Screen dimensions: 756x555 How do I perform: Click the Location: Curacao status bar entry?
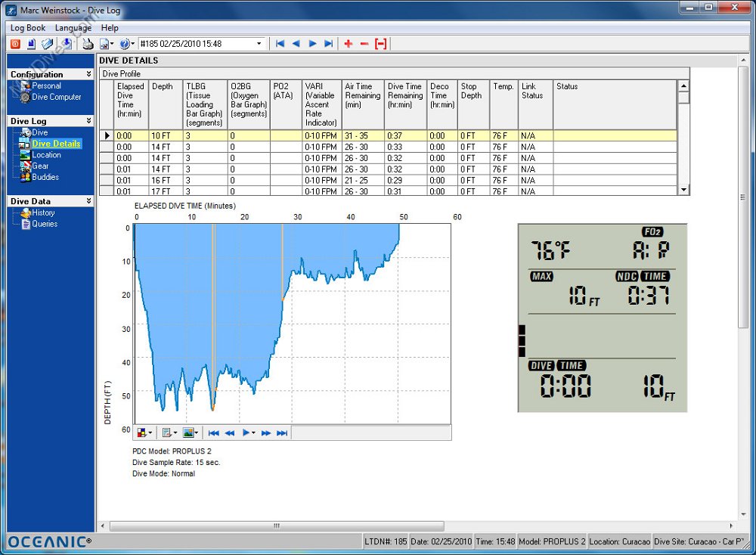(x=619, y=541)
